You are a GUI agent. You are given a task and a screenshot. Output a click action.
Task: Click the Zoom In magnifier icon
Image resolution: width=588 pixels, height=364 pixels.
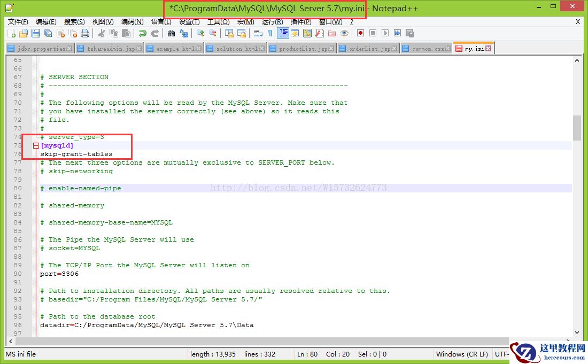click(x=200, y=33)
